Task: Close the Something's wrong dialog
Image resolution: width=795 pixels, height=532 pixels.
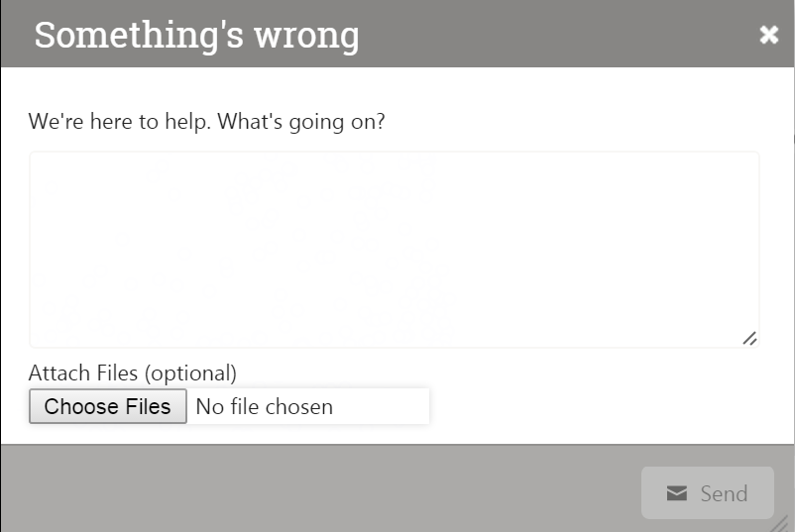Action: coord(768,35)
